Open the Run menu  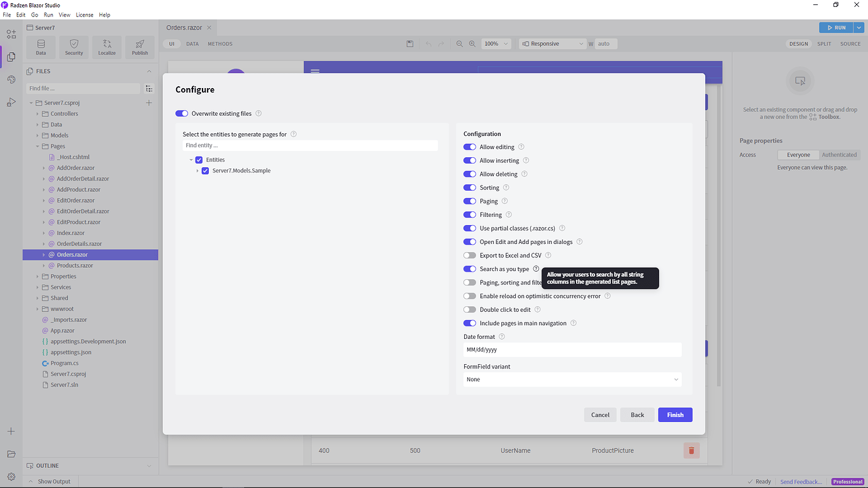[48, 14]
